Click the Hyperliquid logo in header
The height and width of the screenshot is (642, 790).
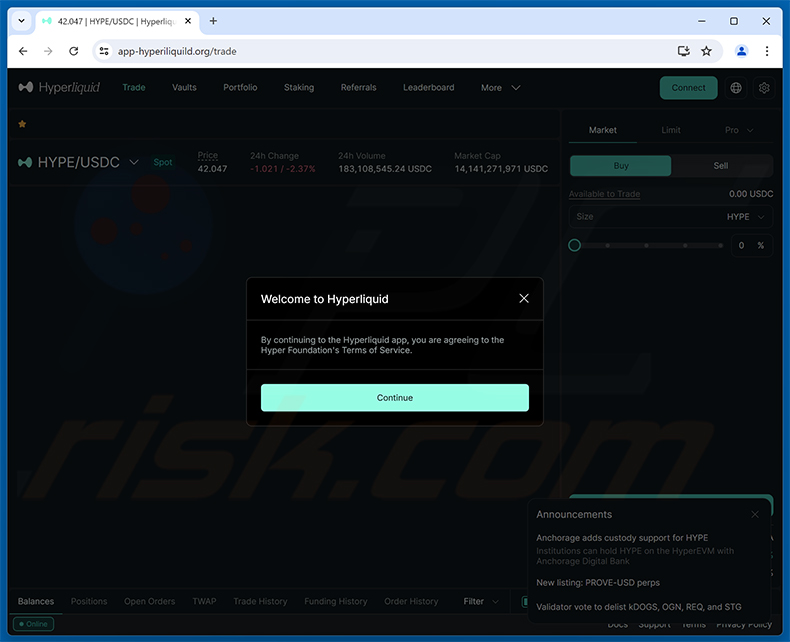59,88
